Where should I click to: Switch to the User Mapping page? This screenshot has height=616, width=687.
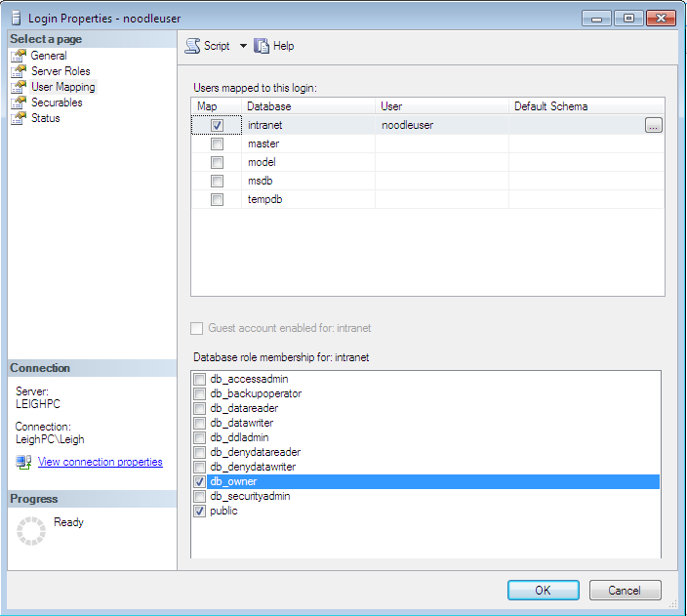[x=63, y=87]
